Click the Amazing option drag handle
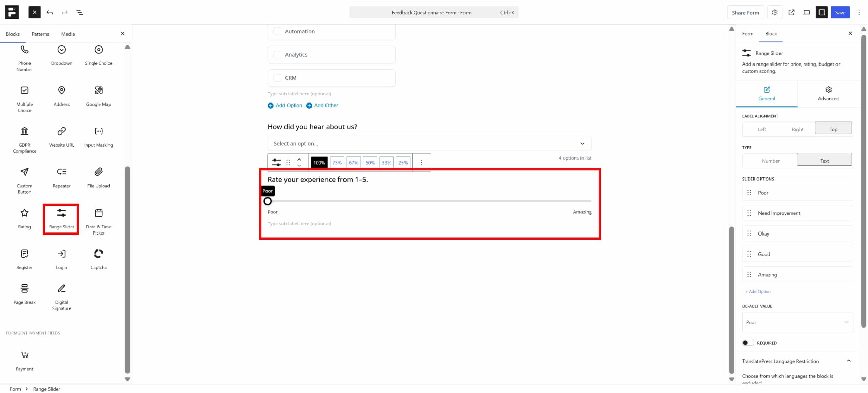 pyautogui.click(x=749, y=274)
